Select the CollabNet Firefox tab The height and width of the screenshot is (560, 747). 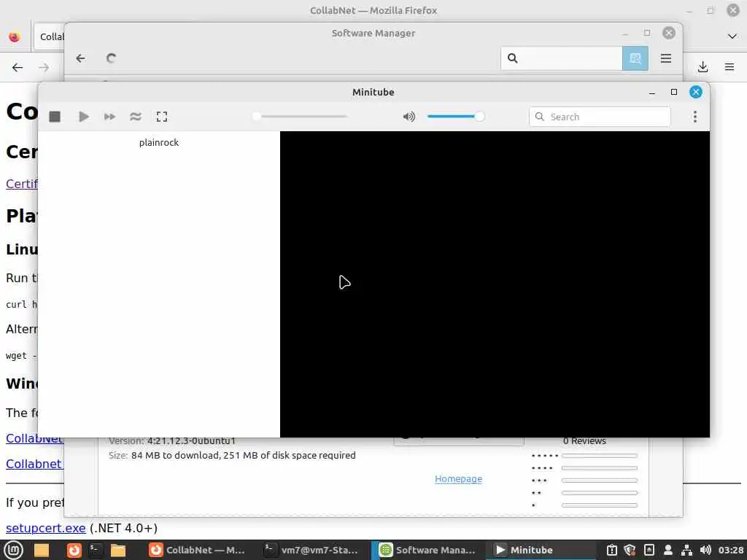tap(50, 36)
